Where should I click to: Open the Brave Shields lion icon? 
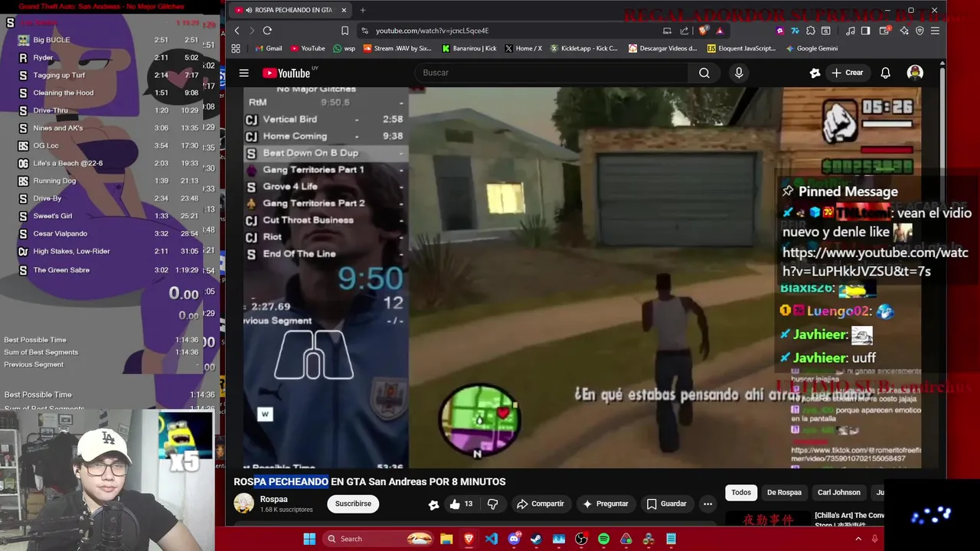[x=704, y=31]
